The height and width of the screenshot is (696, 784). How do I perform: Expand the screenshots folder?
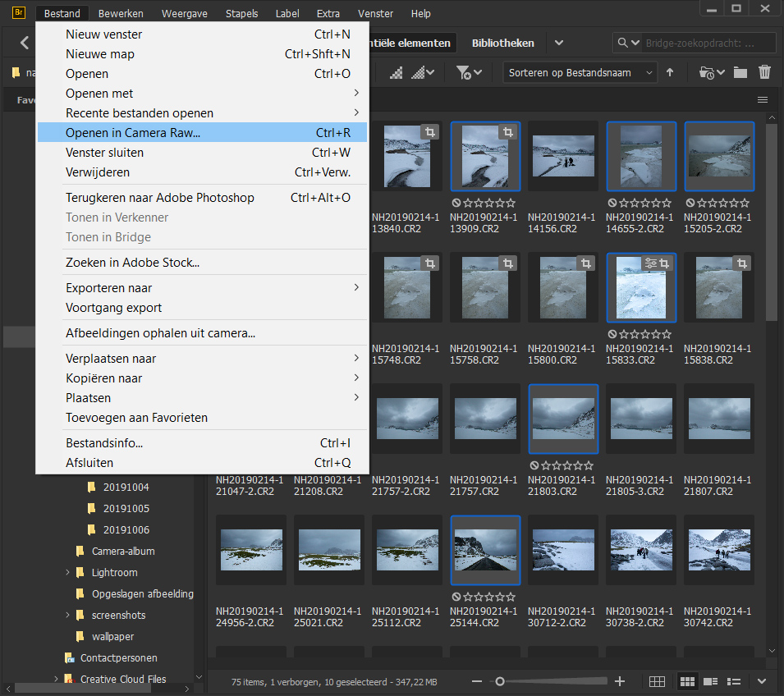pyautogui.click(x=67, y=615)
